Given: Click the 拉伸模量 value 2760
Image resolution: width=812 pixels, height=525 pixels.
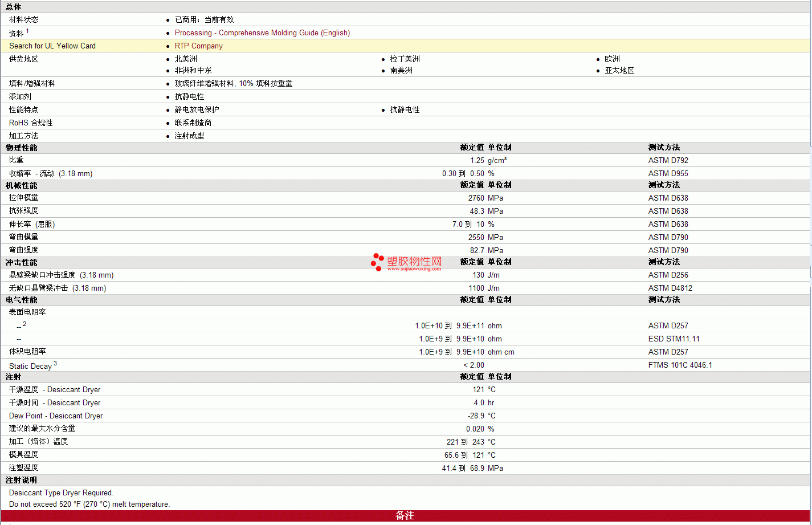Looking at the screenshot, I should [476, 198].
